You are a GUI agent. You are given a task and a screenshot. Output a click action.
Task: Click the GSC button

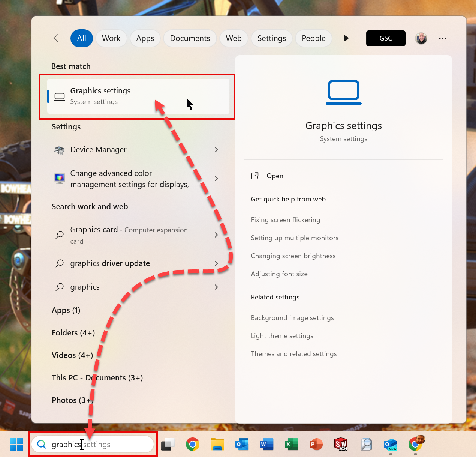[385, 38]
